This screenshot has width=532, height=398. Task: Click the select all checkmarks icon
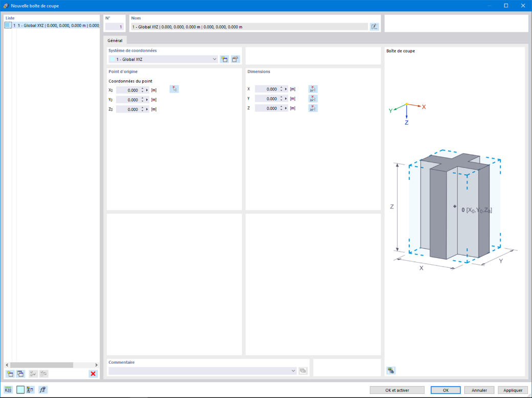point(33,374)
